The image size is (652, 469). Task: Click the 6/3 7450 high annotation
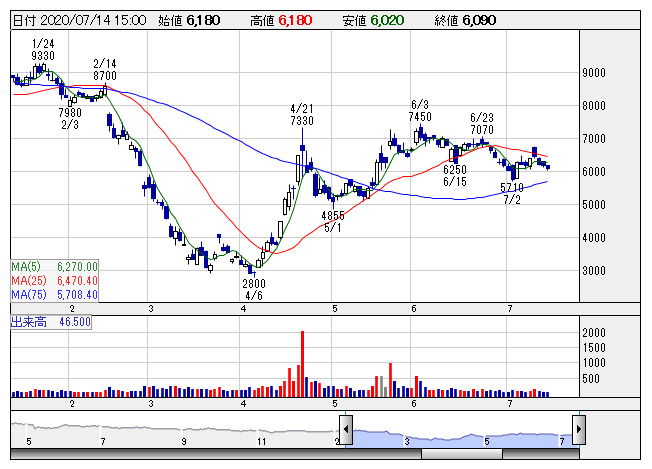pos(420,111)
